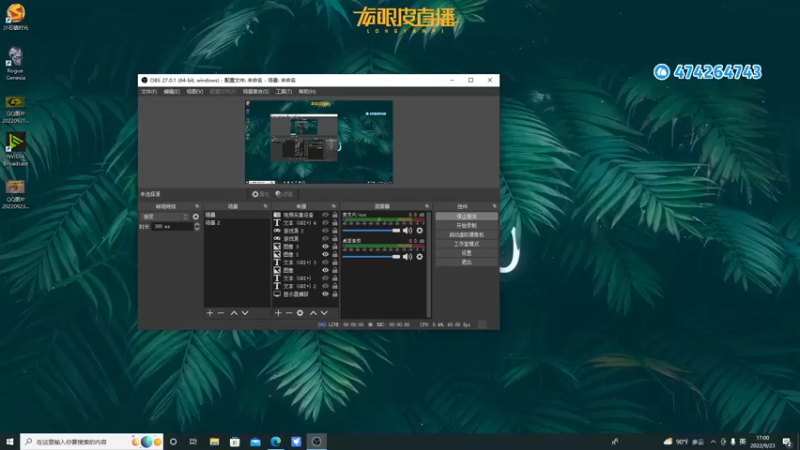
Task: Open Task View from the taskbar
Action: tap(193, 441)
